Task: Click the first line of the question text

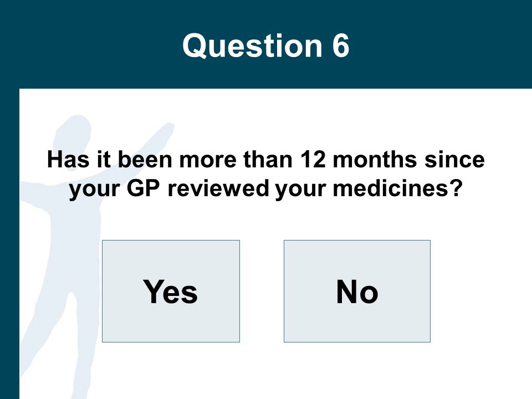Action: tap(265, 159)
